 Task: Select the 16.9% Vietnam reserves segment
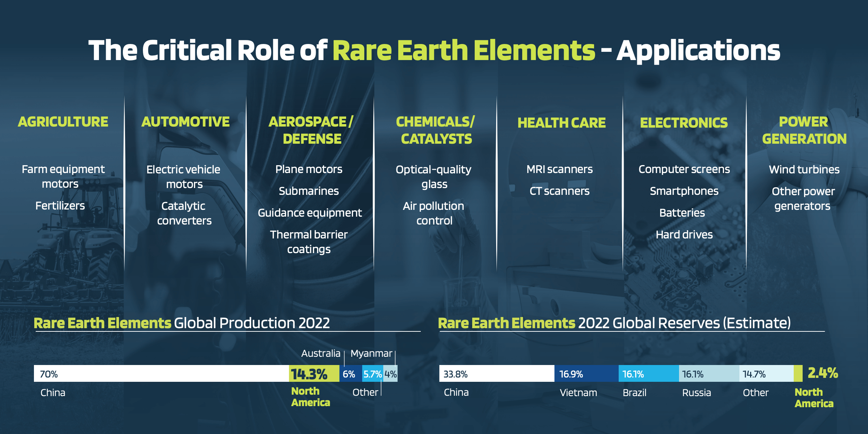click(x=586, y=374)
